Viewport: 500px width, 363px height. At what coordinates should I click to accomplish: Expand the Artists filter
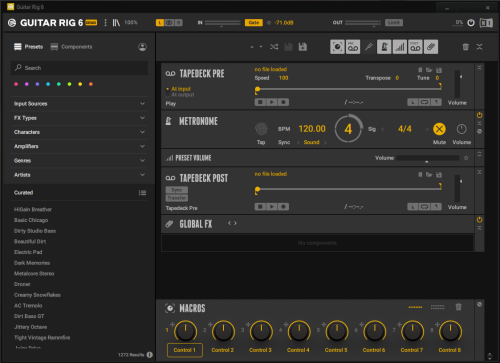coord(79,175)
